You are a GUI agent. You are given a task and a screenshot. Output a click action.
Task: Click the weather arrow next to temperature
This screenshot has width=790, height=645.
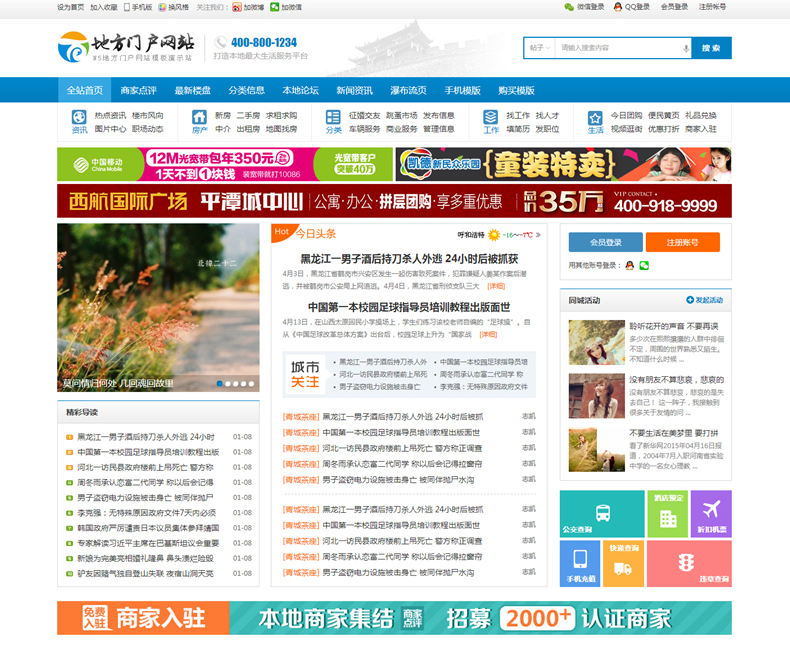coord(538,235)
